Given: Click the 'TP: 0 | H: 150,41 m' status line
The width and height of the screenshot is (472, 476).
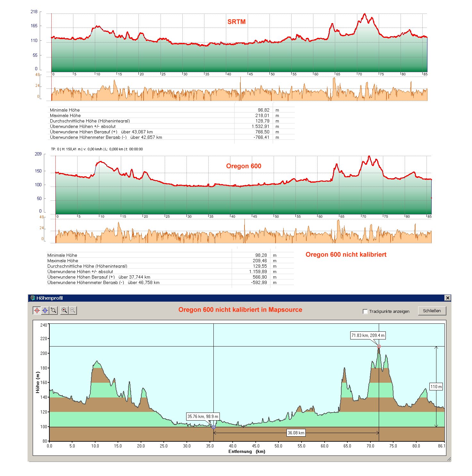Looking at the screenshot, I should 97,149.
